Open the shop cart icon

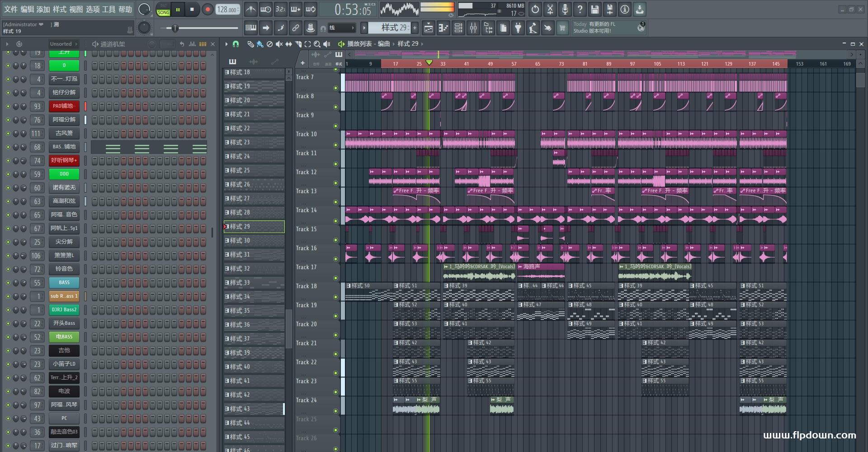[562, 28]
